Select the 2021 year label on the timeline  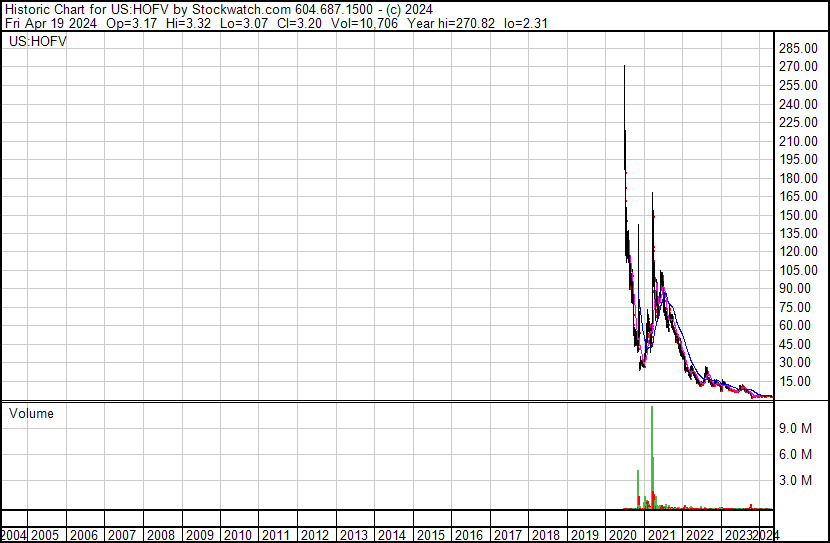[x=661, y=535]
